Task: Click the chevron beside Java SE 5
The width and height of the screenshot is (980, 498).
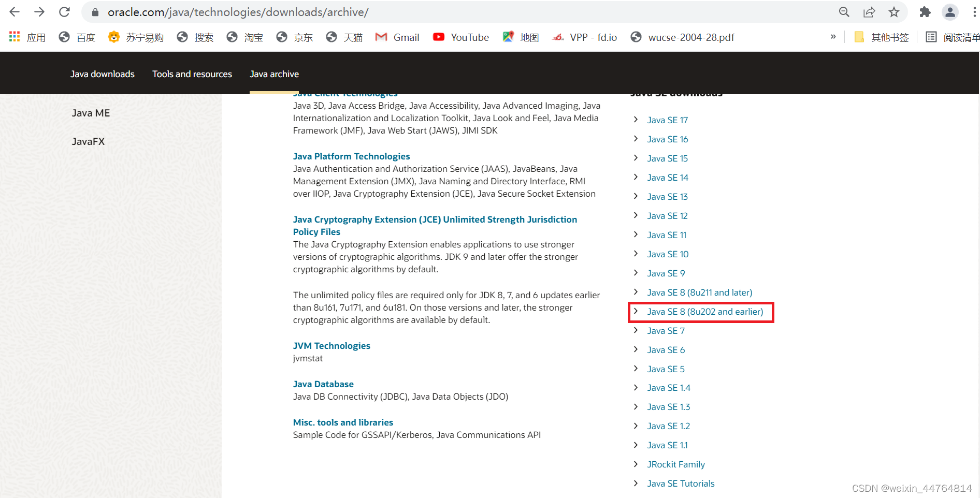Action: tap(636, 369)
